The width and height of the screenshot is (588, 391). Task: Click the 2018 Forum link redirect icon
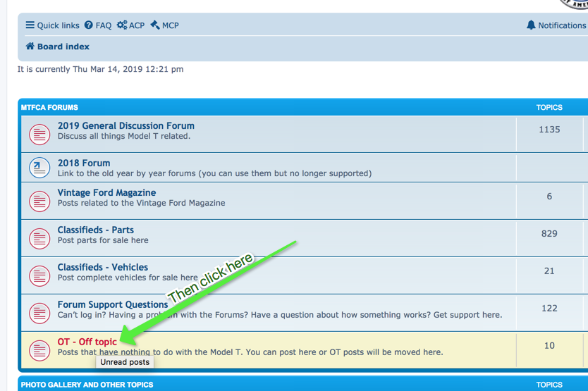[39, 168]
